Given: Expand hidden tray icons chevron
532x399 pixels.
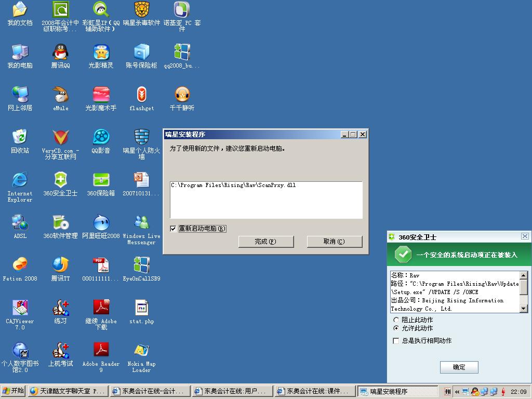Looking at the screenshot, I should coord(457,392).
